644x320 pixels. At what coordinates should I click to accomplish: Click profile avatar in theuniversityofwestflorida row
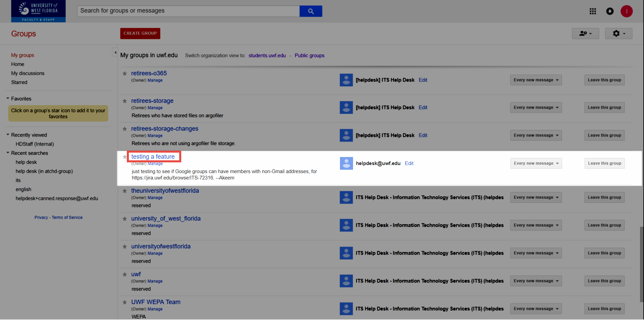[346, 197]
